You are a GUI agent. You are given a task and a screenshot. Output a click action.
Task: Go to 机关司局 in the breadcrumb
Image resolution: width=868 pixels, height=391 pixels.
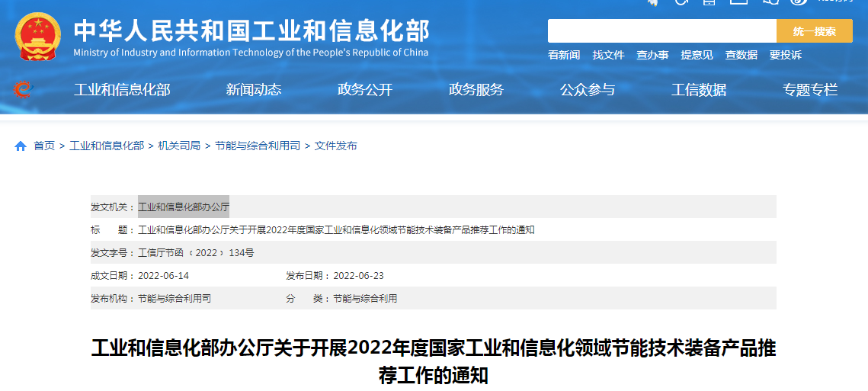(x=179, y=146)
